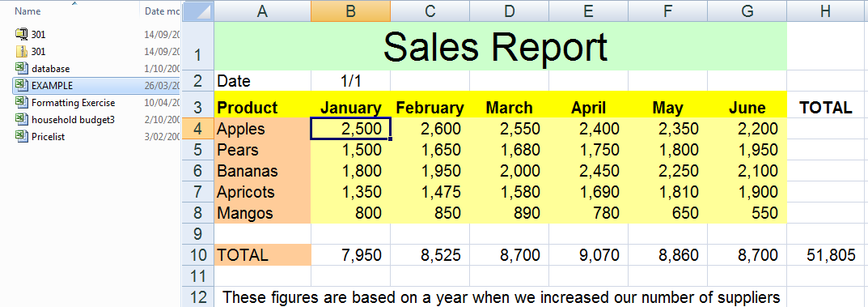Select column D header
868x307 pixels.
coord(510,11)
